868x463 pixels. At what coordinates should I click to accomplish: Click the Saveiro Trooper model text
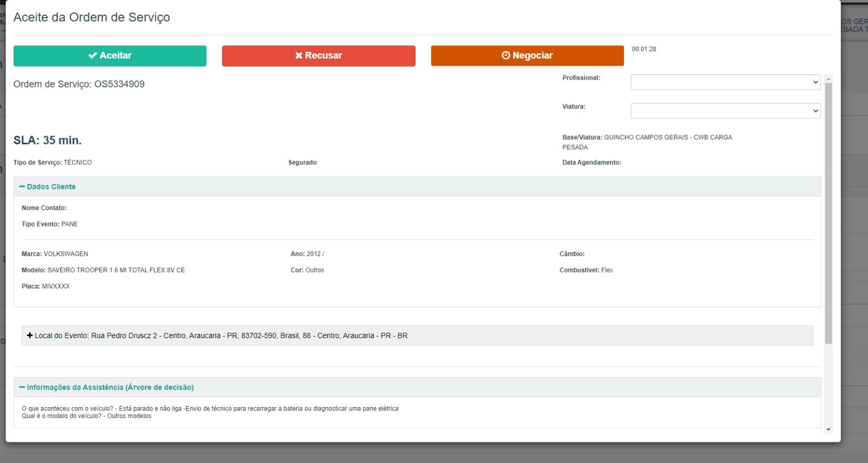[x=116, y=270]
